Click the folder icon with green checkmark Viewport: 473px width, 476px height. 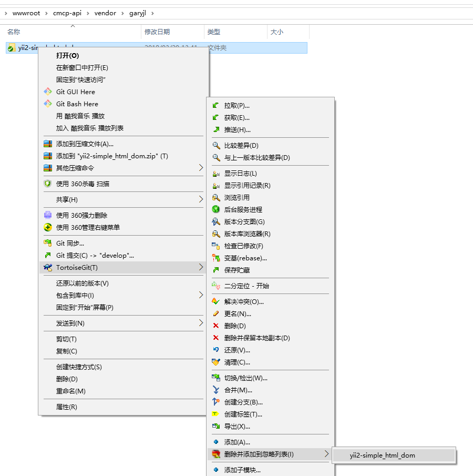click(x=11, y=48)
